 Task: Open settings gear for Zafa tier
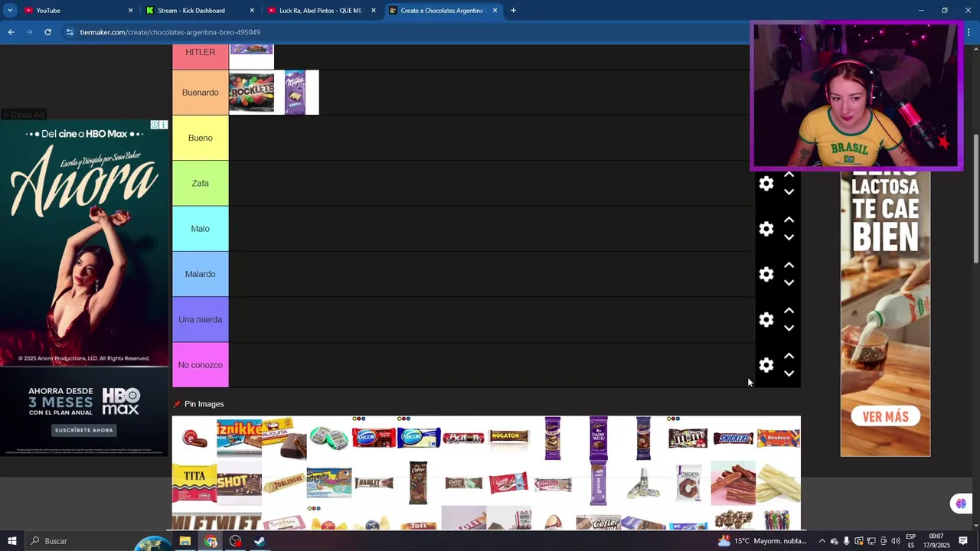[766, 184]
